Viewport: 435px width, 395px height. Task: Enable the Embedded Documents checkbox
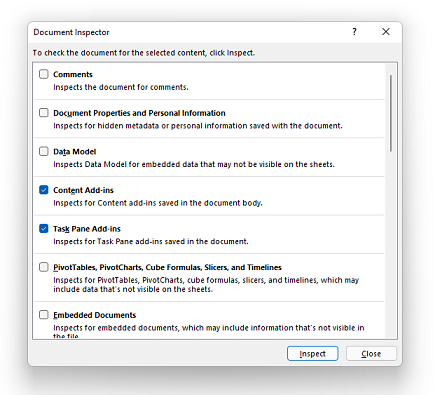coord(44,315)
